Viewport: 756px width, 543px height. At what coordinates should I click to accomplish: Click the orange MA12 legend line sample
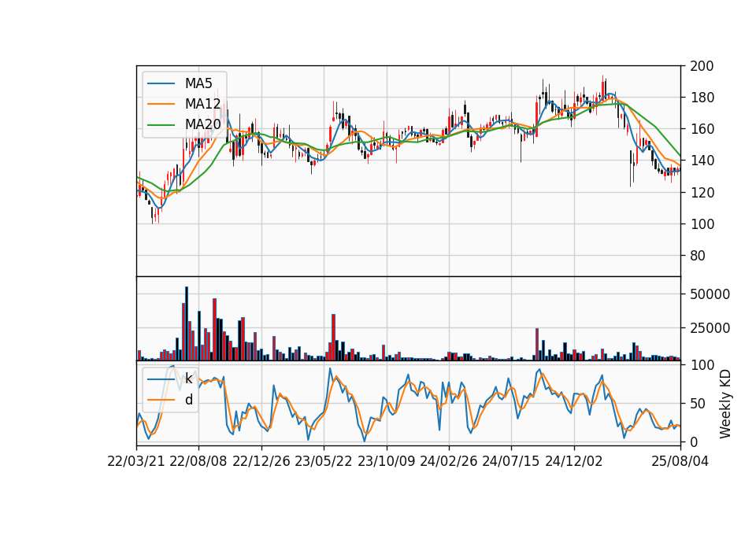pyautogui.click(x=161, y=104)
